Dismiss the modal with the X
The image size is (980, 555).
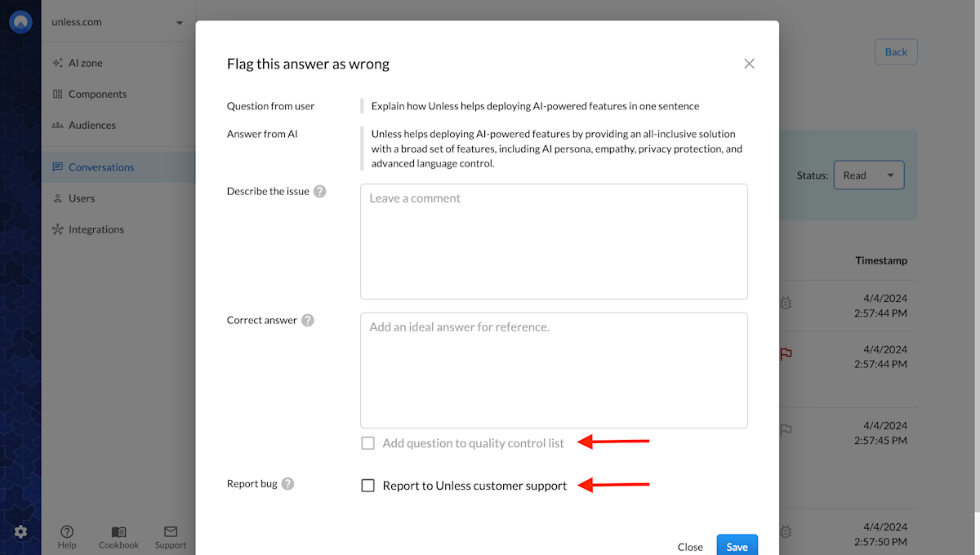pyautogui.click(x=749, y=63)
